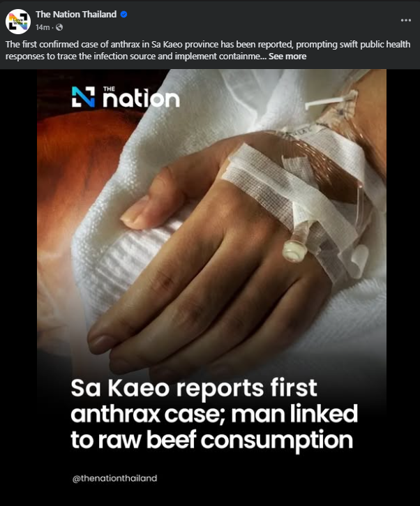
Task: Click the post caption text about Sa Kaeo
Action: pos(207,50)
